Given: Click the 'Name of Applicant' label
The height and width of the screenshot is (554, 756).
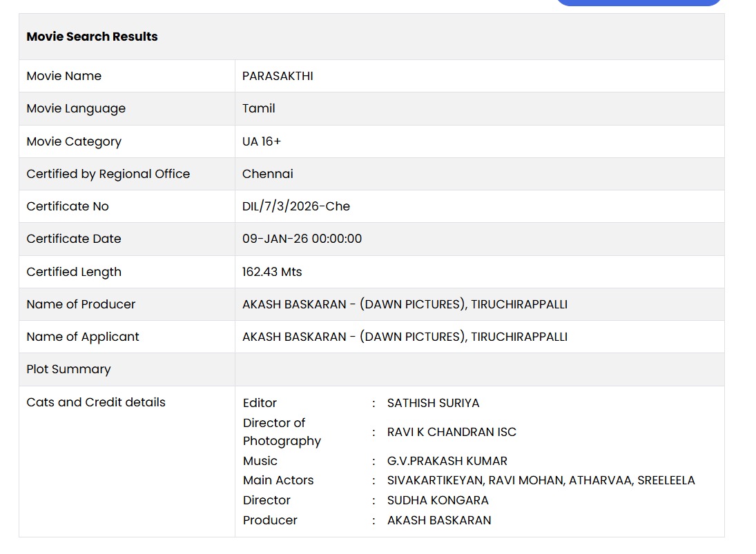Looking at the screenshot, I should (82, 337).
